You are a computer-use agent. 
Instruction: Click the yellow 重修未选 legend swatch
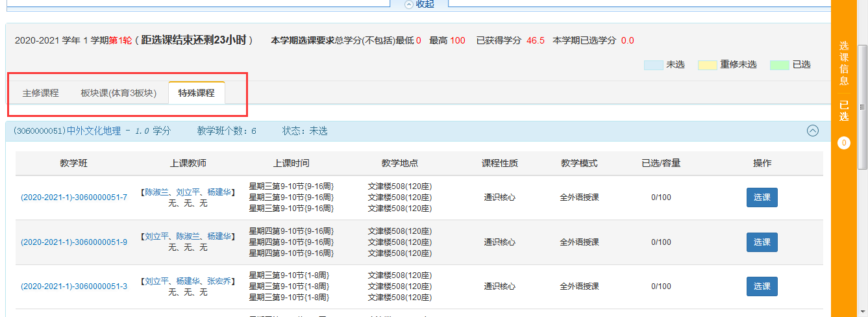[707, 65]
